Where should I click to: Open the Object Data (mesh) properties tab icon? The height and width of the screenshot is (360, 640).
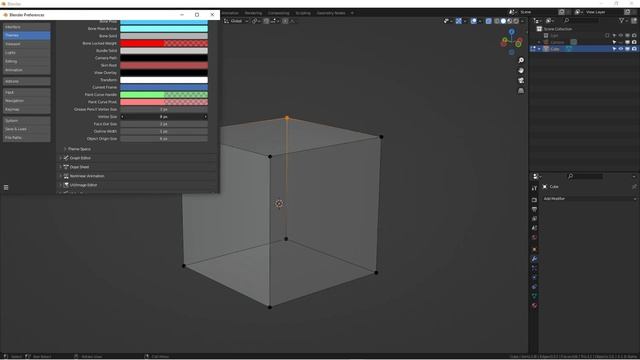coord(534,296)
